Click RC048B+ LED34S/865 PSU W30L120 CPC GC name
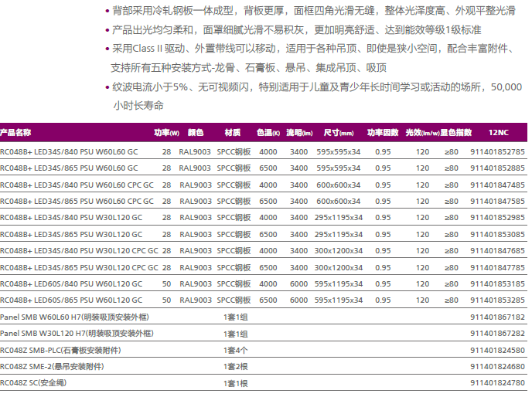 (x=79, y=267)
